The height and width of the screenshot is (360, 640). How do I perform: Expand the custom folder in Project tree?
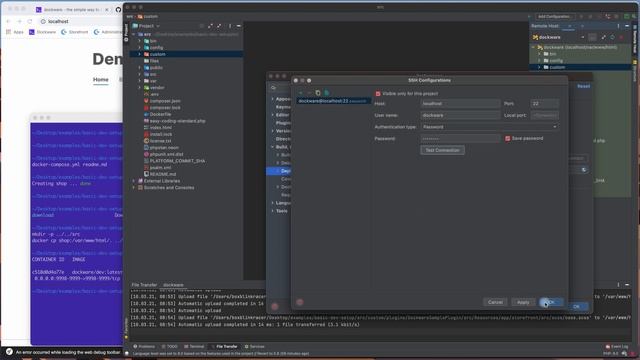139,54
